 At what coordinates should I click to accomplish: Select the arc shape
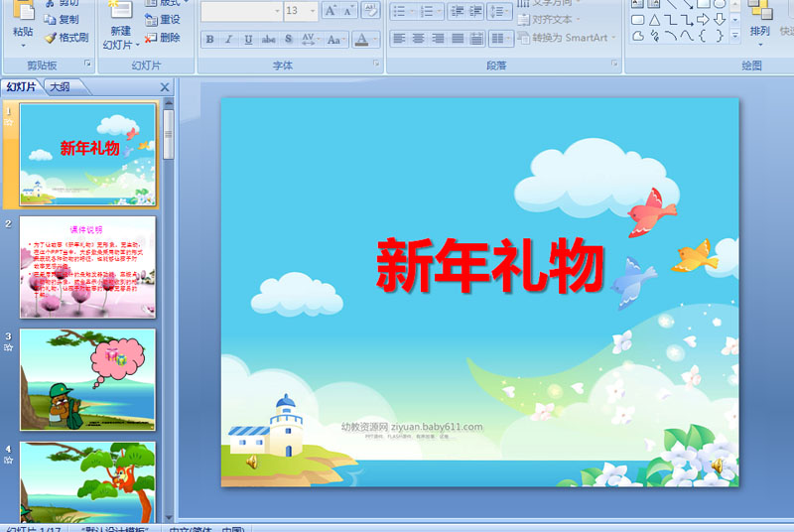tap(670, 36)
